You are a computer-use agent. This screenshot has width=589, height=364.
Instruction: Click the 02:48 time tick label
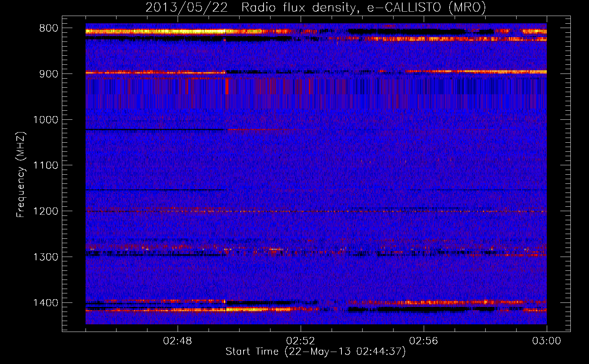pos(178,341)
